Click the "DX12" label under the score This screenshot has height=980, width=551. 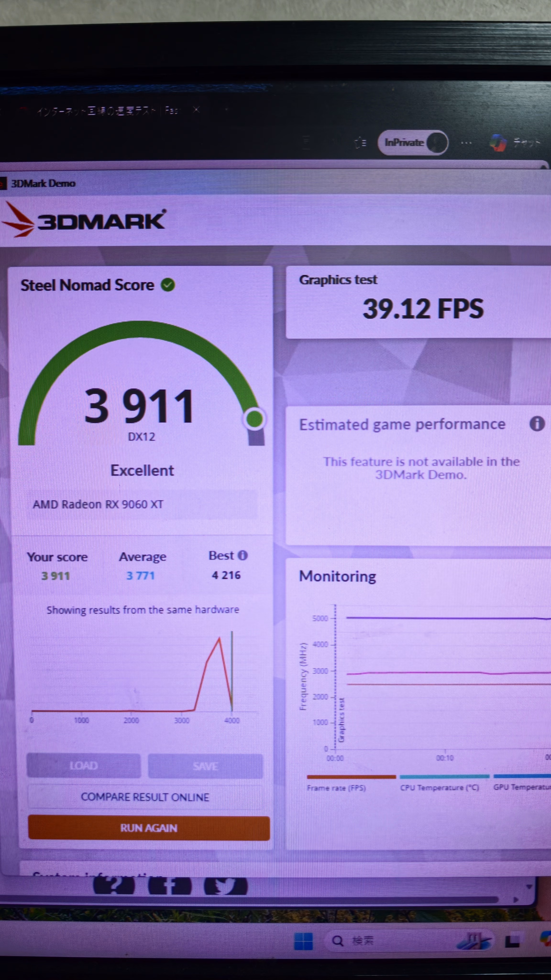coord(142,436)
